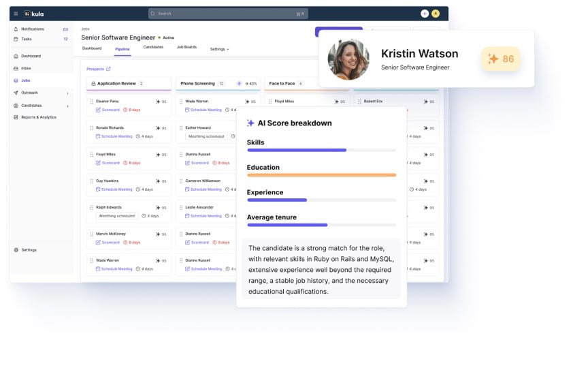Open the Settings dropdown in job tabs
Screen dimensions: 588x368
click(x=219, y=49)
